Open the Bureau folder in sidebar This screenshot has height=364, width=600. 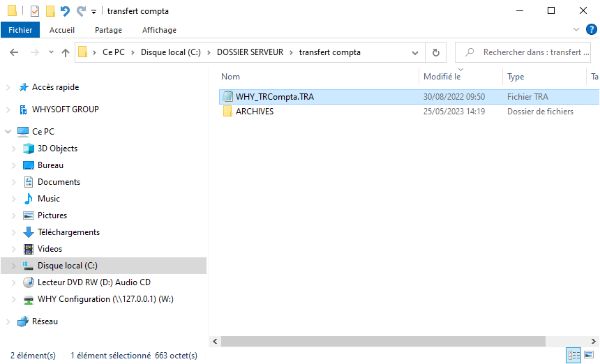[50, 165]
